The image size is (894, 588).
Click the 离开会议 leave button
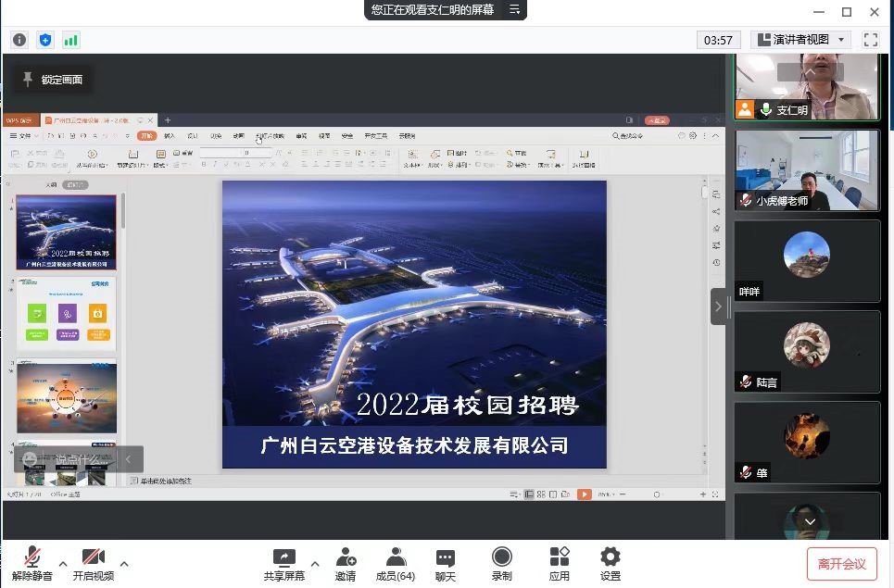[x=841, y=564]
